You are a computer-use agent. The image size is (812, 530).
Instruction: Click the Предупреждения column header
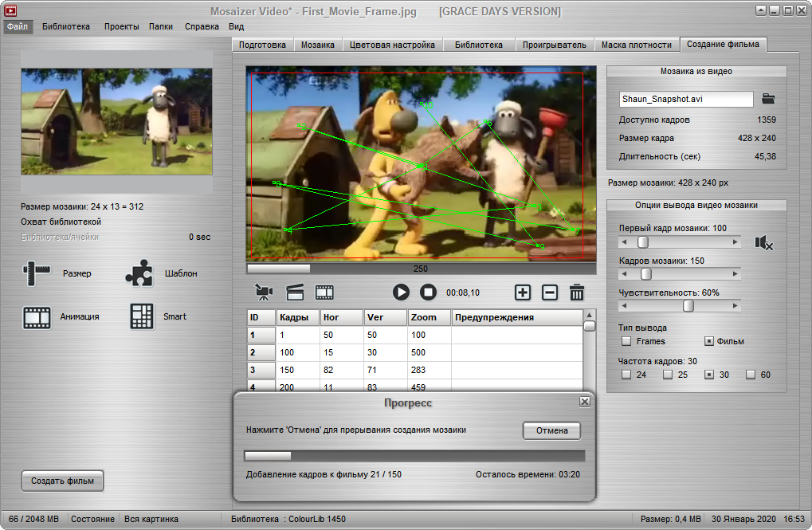coord(517,317)
